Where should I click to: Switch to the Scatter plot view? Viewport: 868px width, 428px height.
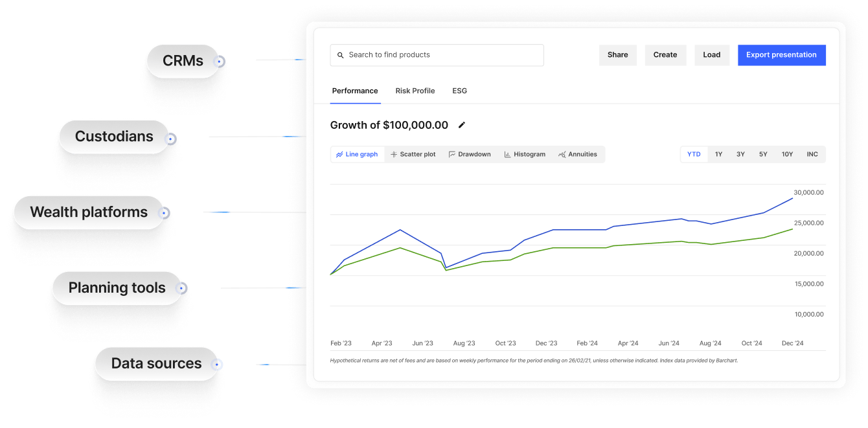coord(413,154)
